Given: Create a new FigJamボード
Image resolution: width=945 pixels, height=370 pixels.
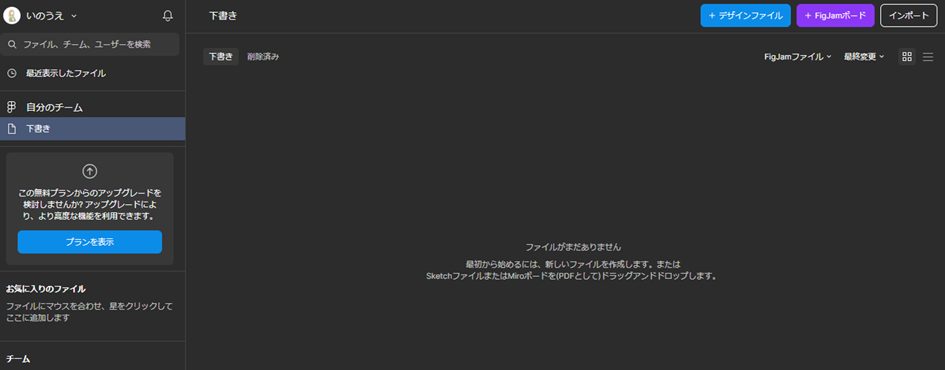Looking at the screenshot, I should pos(835,16).
